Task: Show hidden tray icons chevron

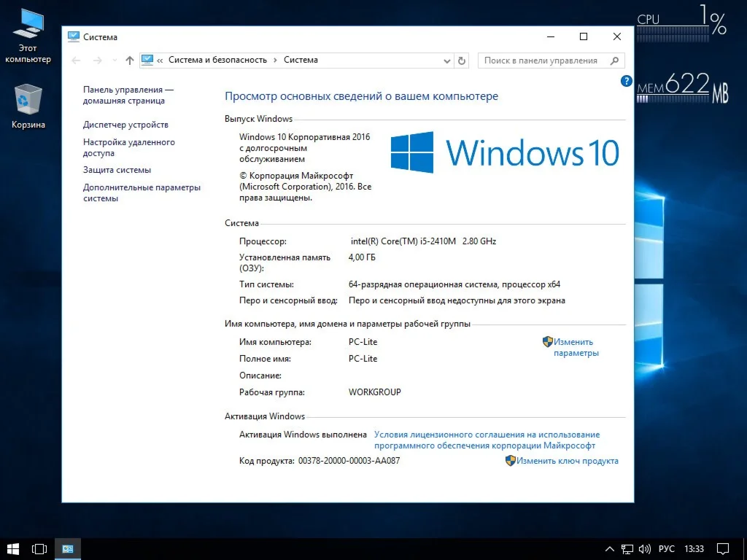Action: tap(610, 548)
